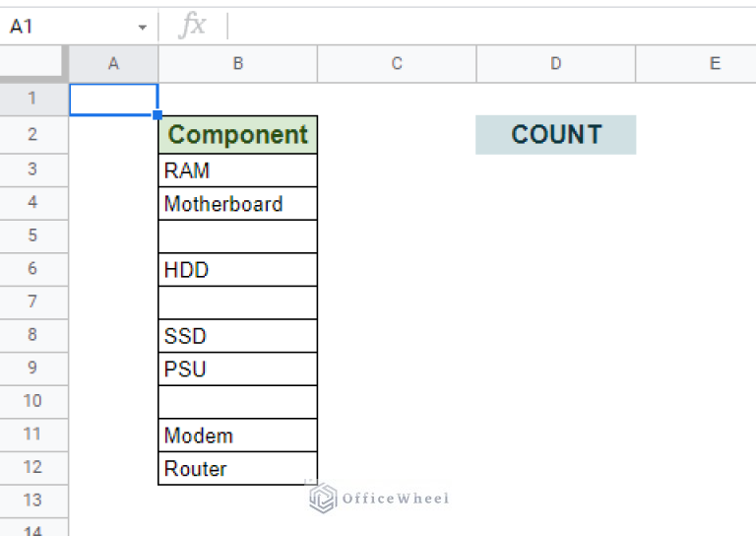Open the Name box dropdown arrow

142,27
